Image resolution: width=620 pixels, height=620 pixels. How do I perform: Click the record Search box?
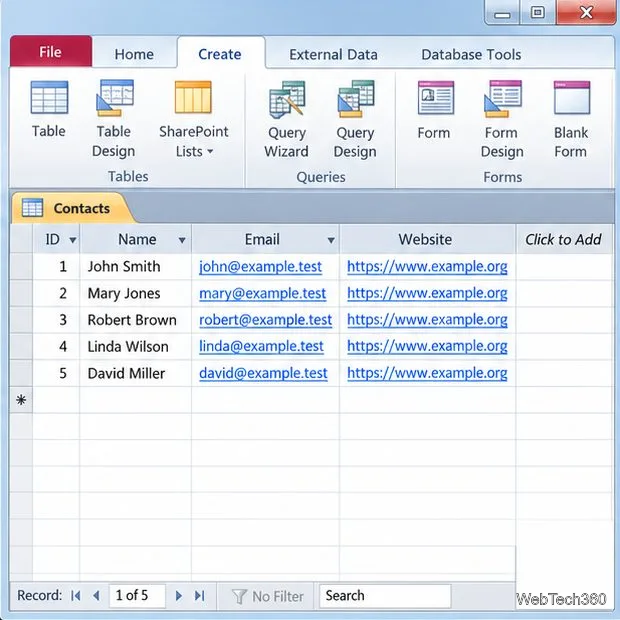(x=385, y=596)
